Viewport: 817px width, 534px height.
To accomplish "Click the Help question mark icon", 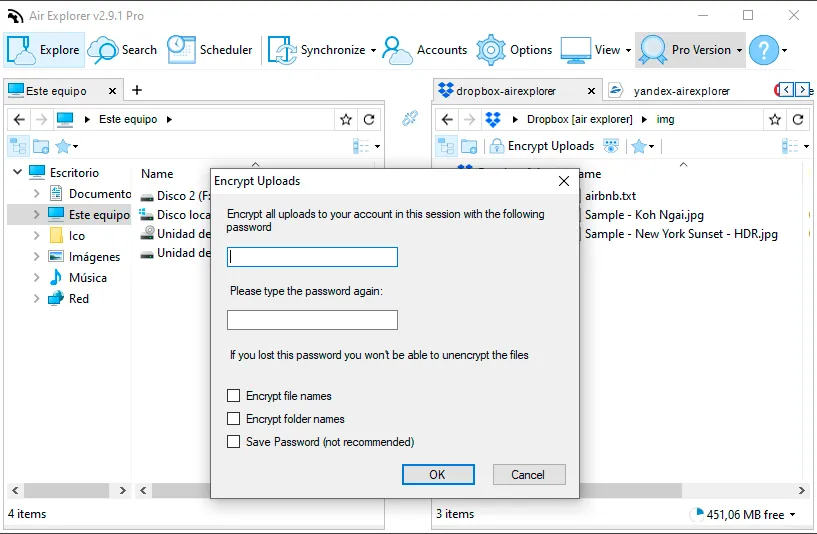I will point(763,50).
